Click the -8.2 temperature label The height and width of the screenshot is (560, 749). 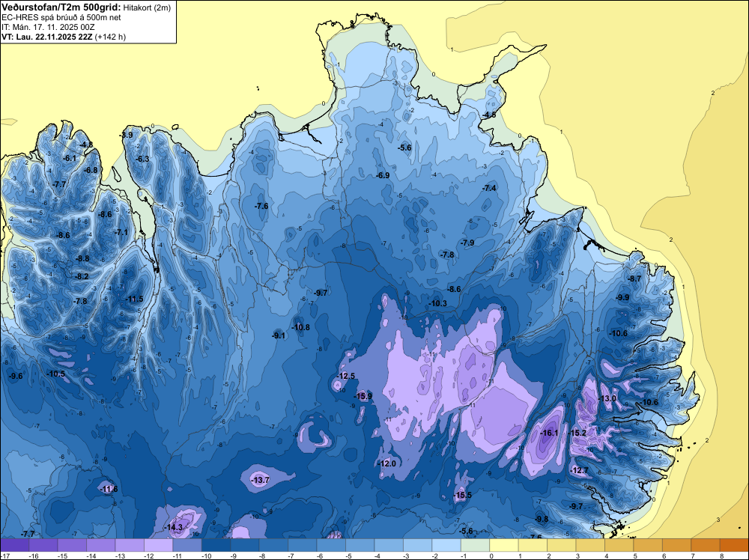82,276
